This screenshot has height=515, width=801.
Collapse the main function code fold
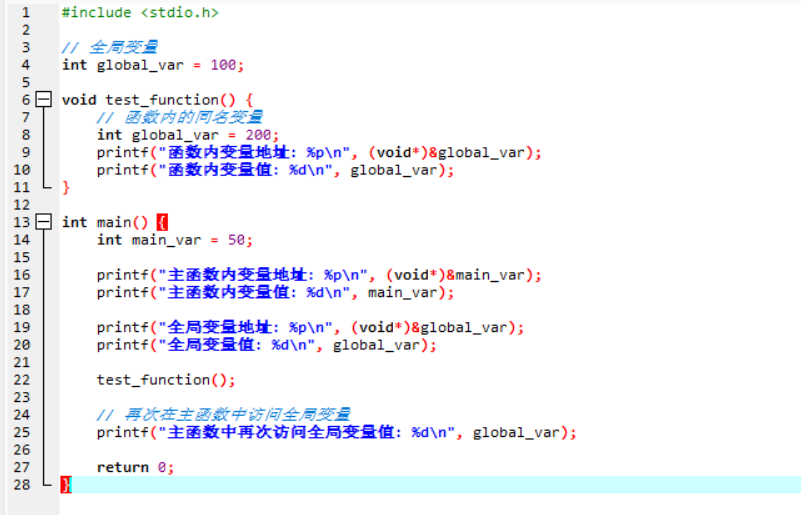43,222
